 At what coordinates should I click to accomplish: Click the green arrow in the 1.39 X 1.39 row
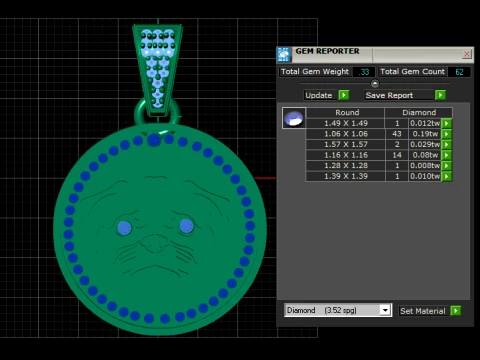click(x=447, y=176)
